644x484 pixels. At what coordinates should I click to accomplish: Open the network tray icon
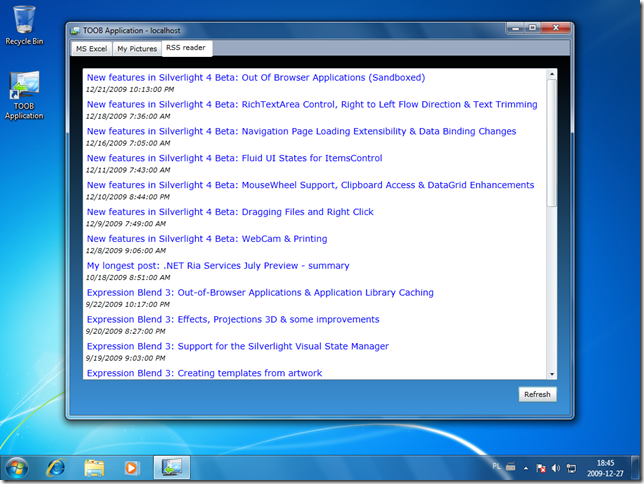click(x=571, y=468)
